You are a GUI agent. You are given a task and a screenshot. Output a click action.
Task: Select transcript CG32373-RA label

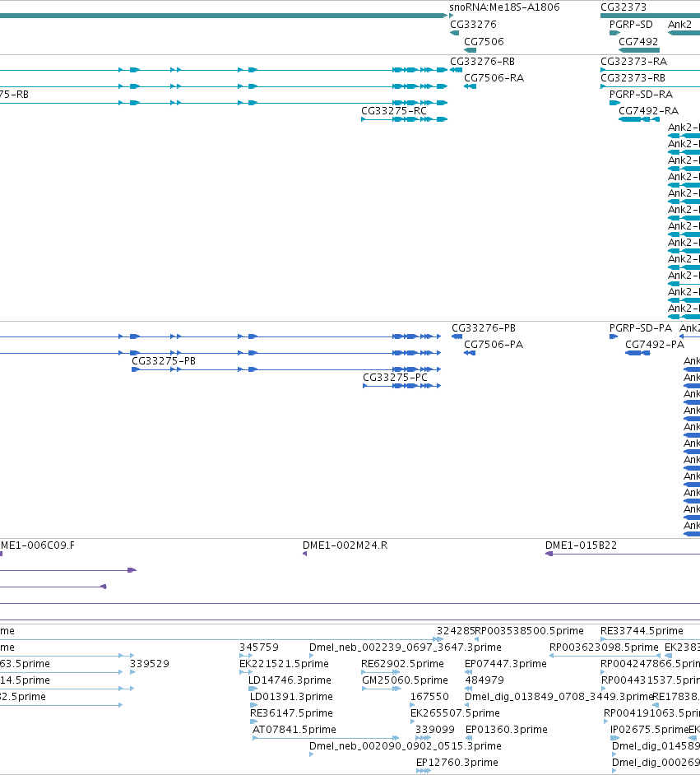coord(634,61)
